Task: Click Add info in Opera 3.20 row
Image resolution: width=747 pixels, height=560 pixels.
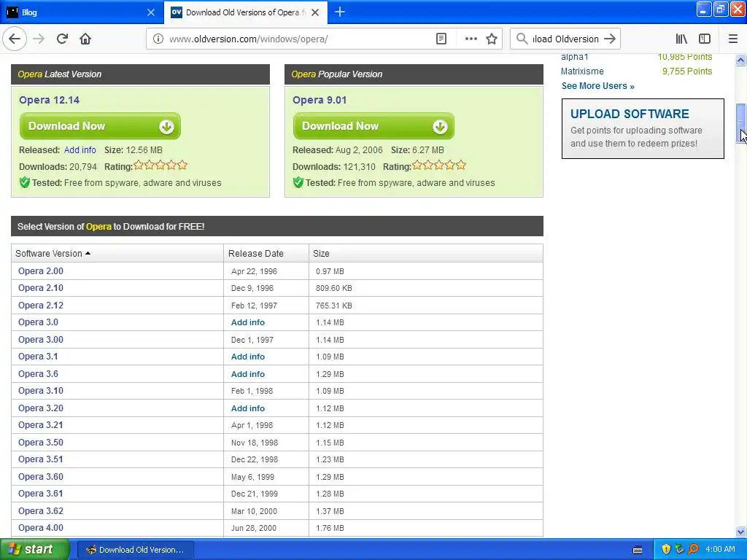Action: (x=248, y=408)
